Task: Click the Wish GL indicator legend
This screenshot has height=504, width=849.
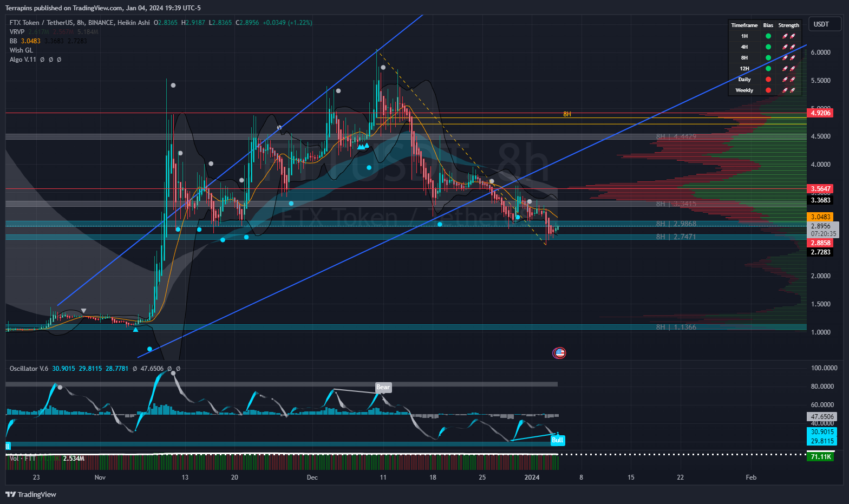Action: pos(21,50)
